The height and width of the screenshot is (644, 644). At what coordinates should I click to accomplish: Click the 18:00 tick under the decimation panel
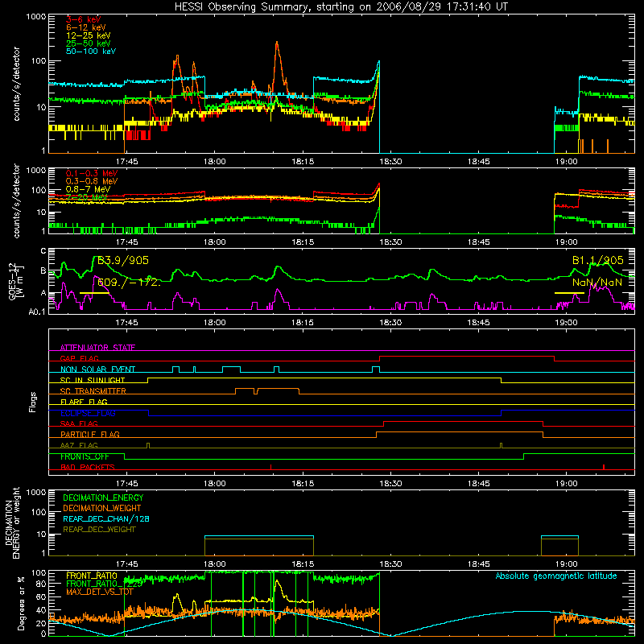(215, 564)
